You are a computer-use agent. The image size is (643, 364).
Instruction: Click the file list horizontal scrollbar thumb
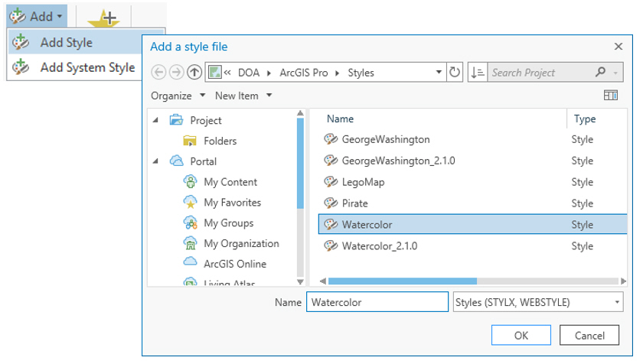pyautogui.click(x=403, y=281)
